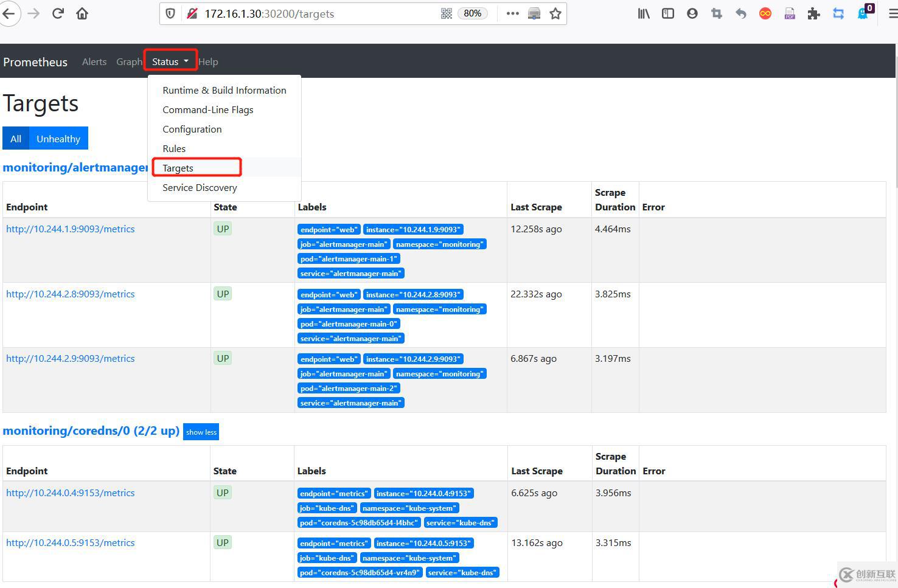Open the 10.244.1.9:9093 metrics endpoint link

(71, 229)
